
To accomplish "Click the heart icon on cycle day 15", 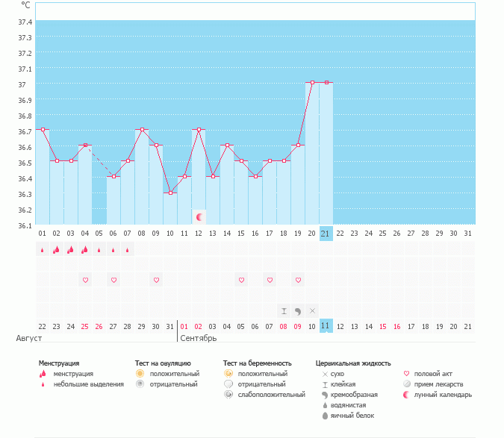I will [241, 280].
